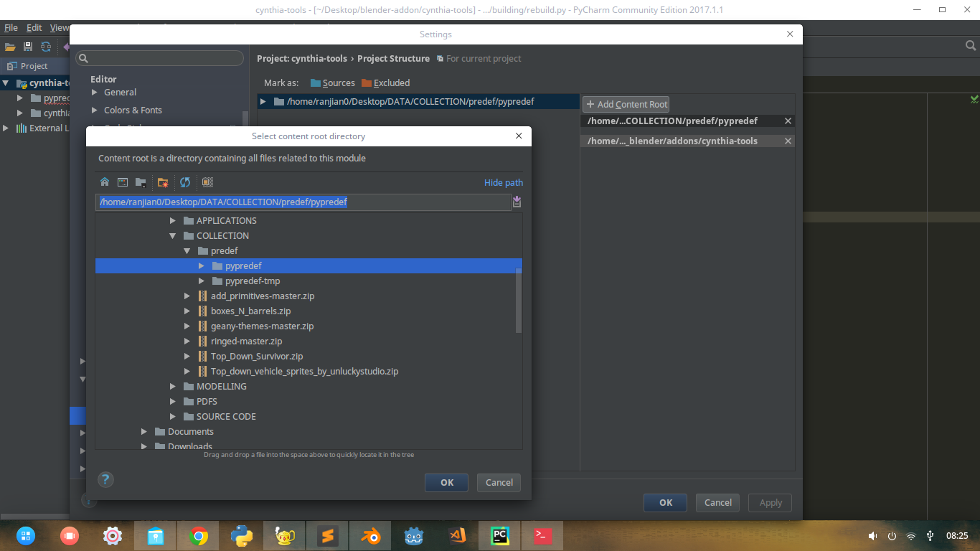Screen dimensions: 980x551
Task: Select add_primitives-master.zip in the tree
Action: coord(263,296)
